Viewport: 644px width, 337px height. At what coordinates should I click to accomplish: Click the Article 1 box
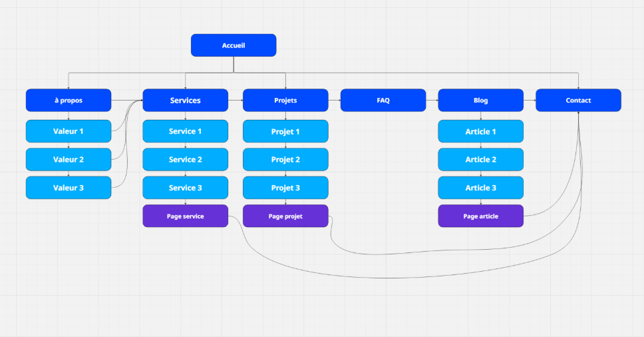coord(480,131)
